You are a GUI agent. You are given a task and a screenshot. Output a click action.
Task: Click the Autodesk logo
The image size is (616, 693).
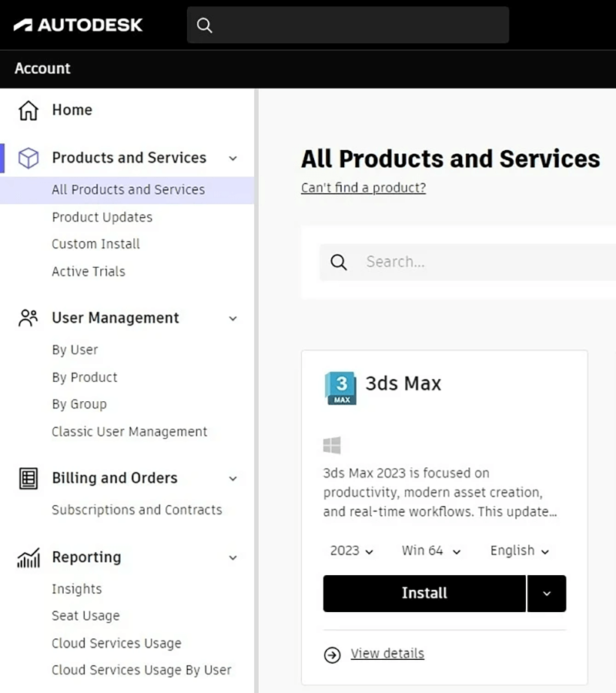[79, 25]
